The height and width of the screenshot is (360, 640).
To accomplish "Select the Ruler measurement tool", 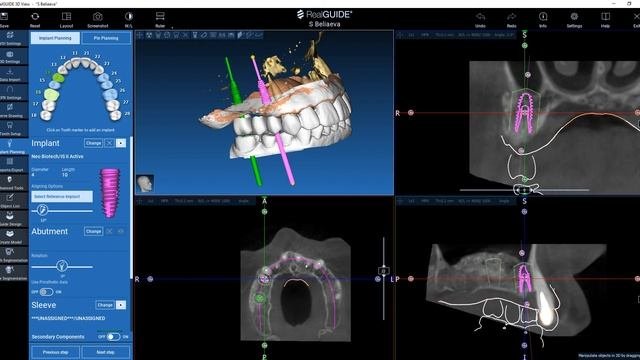I will (x=160, y=16).
